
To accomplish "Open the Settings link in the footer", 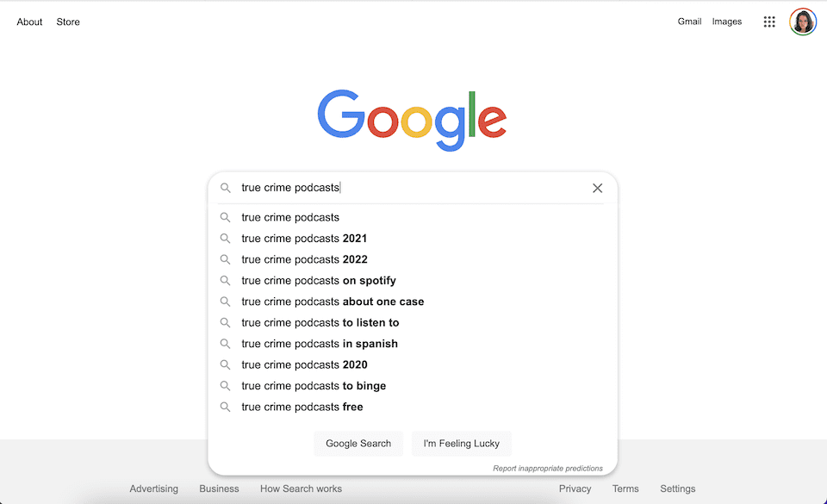I will click(677, 488).
